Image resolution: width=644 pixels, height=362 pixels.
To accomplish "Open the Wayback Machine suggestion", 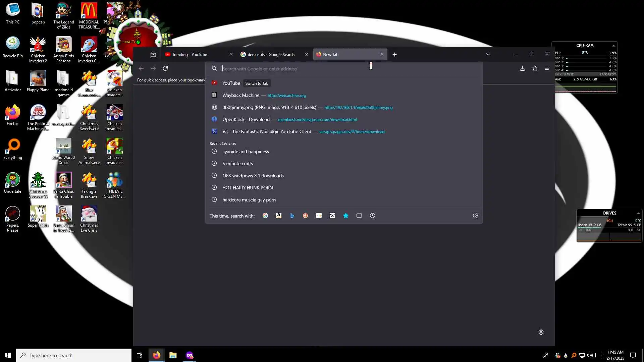I will pyautogui.click(x=241, y=95).
